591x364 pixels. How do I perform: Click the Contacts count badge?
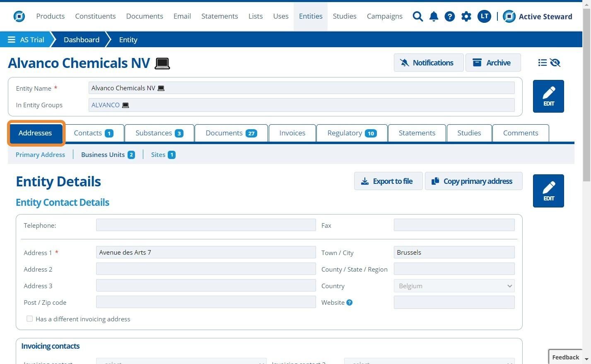tap(109, 133)
